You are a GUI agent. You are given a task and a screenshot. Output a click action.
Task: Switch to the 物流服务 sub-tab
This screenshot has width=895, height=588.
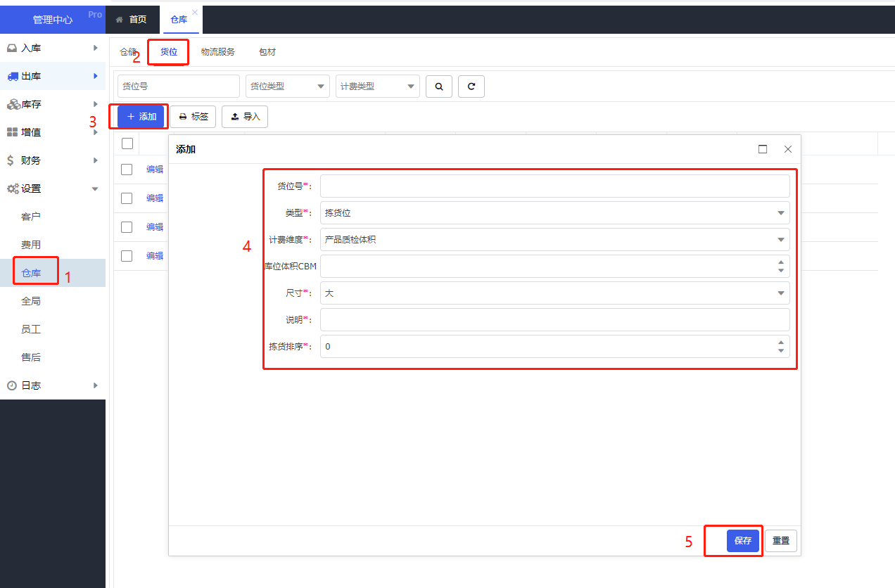(x=218, y=52)
